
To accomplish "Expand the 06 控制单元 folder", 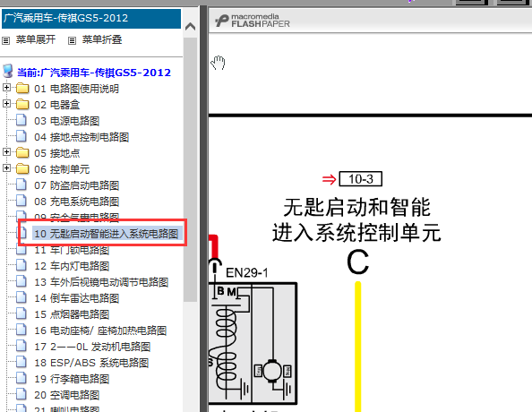I will pyautogui.click(x=6, y=168).
